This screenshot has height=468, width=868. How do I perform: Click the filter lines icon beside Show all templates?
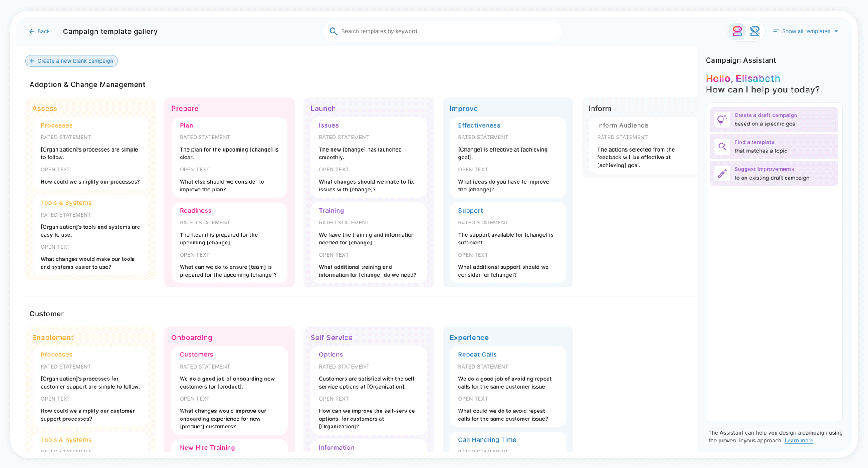776,31
